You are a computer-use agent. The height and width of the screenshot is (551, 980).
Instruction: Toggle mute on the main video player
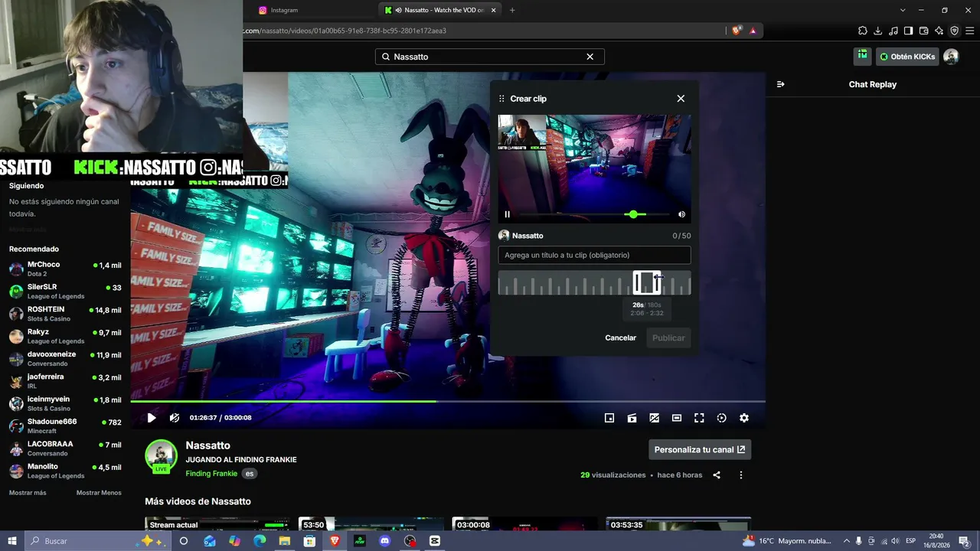point(175,418)
